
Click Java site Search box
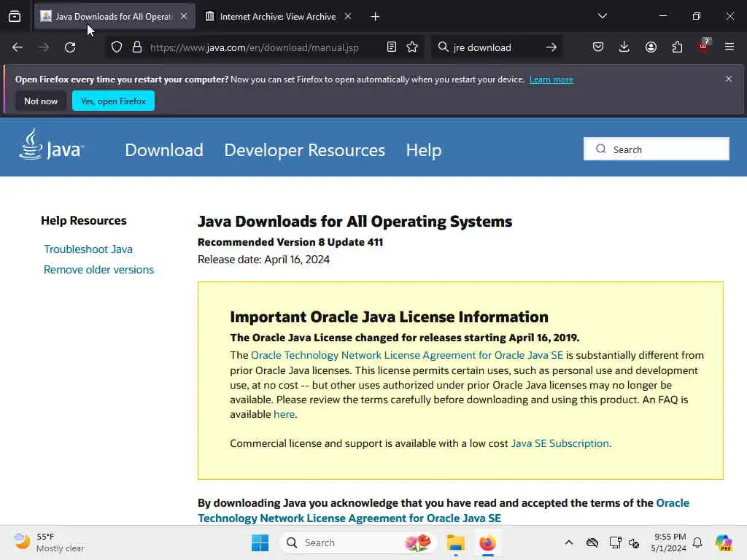coord(656,149)
